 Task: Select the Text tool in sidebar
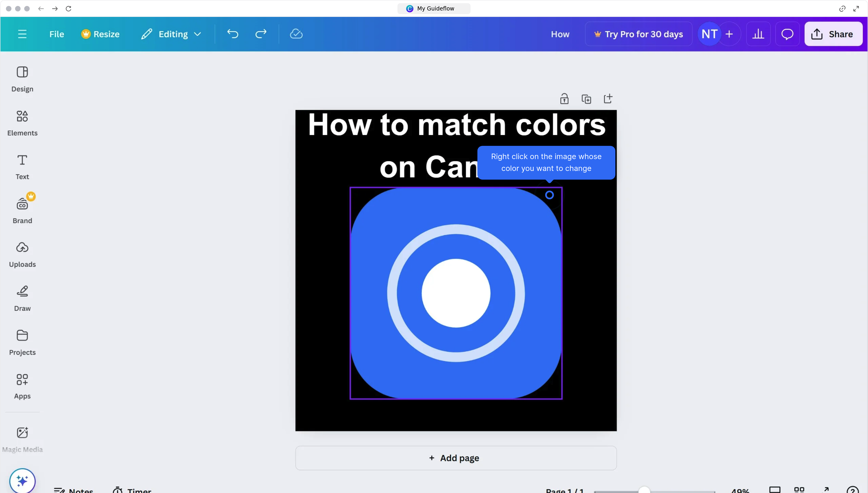tap(22, 166)
